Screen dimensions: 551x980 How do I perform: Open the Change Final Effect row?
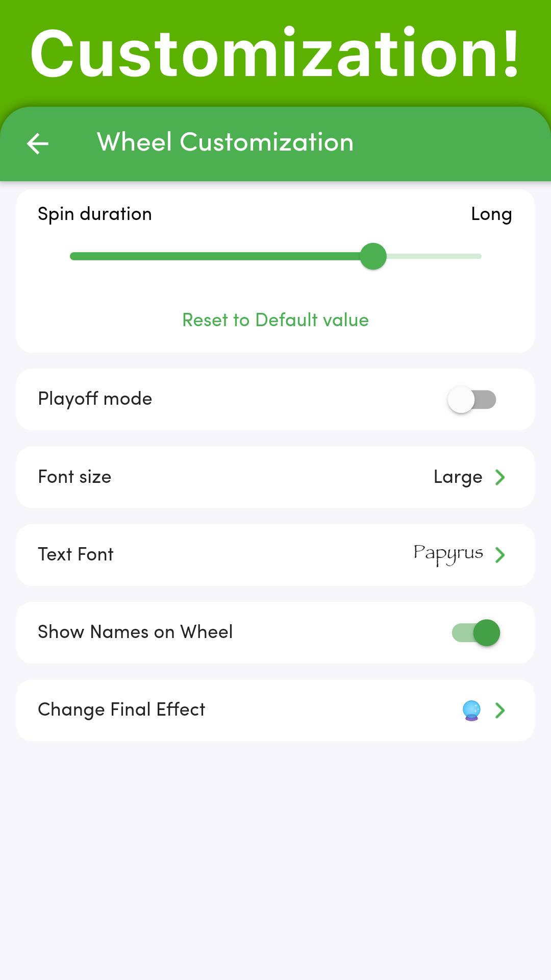(275, 710)
